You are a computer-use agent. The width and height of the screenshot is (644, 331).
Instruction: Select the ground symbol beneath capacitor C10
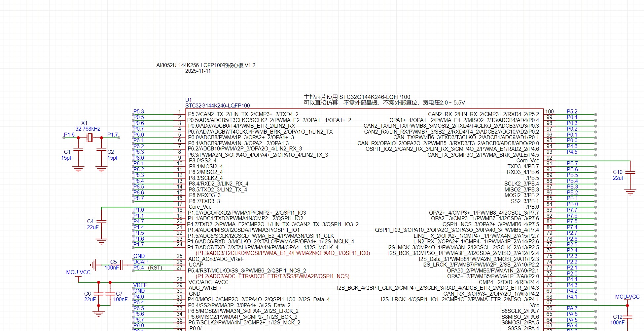[630, 192]
